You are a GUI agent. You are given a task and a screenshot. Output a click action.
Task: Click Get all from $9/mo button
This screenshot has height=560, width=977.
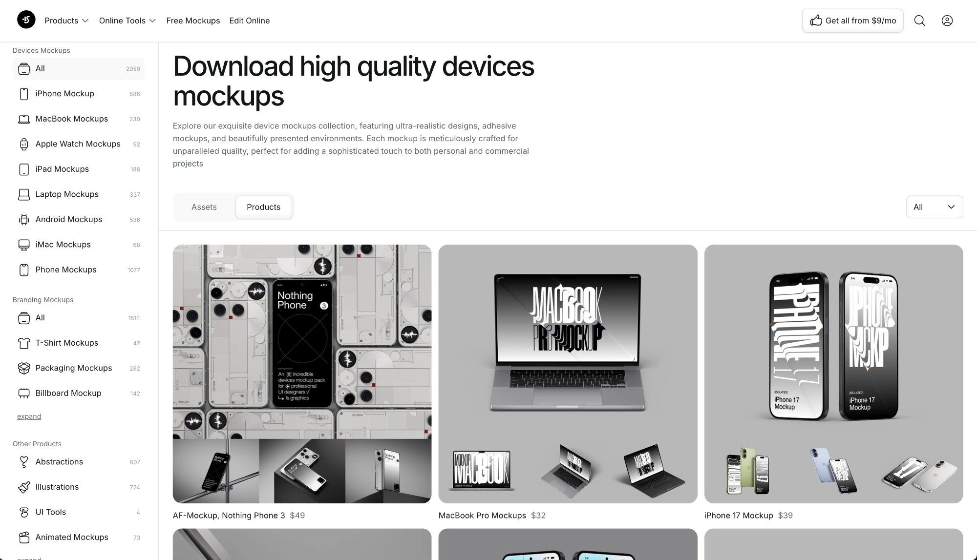click(852, 21)
